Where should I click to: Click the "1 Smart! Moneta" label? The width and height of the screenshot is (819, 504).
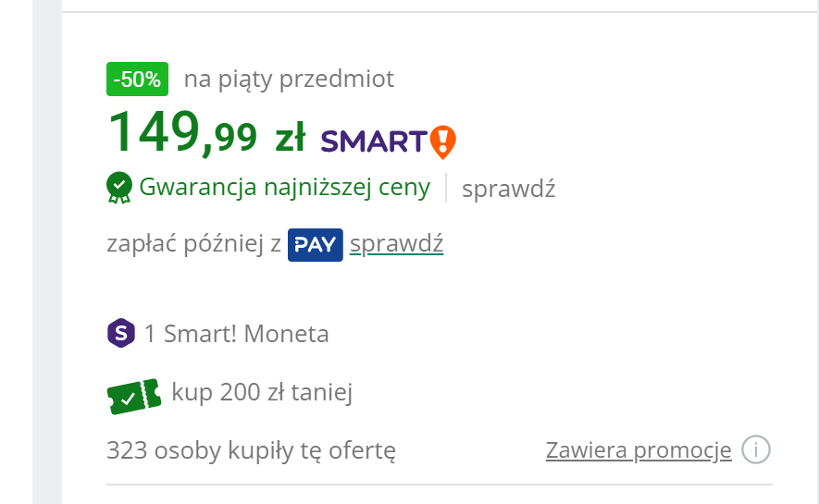236,334
